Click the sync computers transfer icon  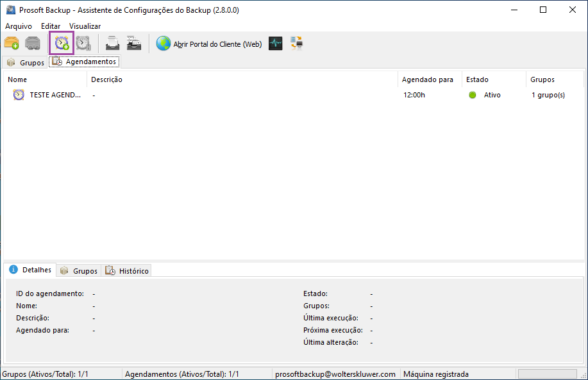297,44
